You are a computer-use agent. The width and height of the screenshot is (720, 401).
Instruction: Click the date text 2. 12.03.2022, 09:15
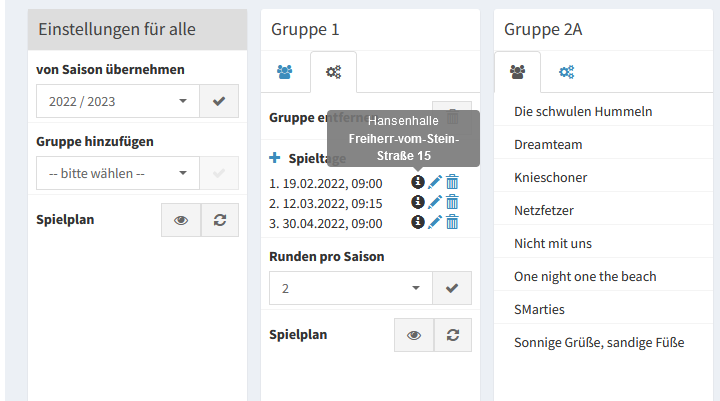326,203
